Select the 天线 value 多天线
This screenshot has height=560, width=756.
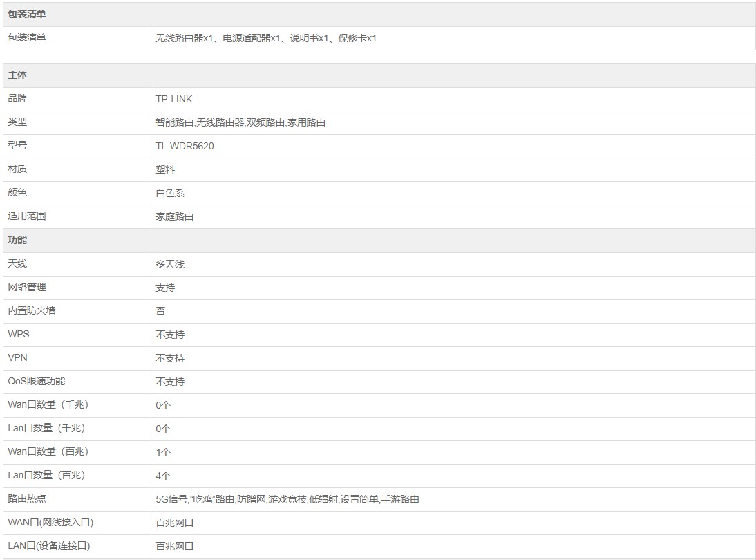point(170,264)
